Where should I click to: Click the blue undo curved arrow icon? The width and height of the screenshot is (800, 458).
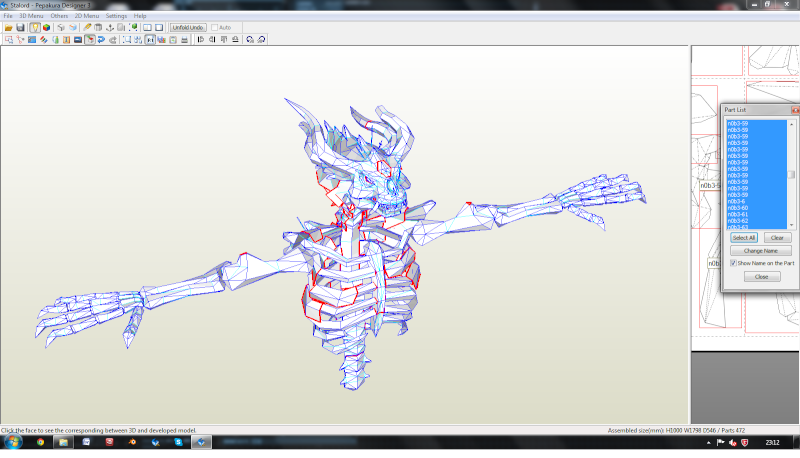point(101,40)
